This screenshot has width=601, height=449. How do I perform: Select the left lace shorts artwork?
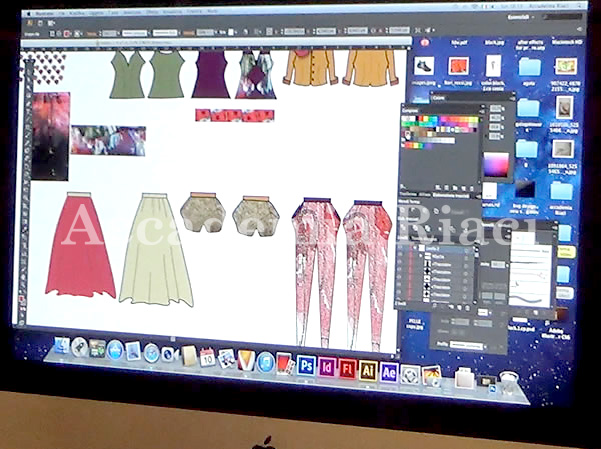pos(203,213)
